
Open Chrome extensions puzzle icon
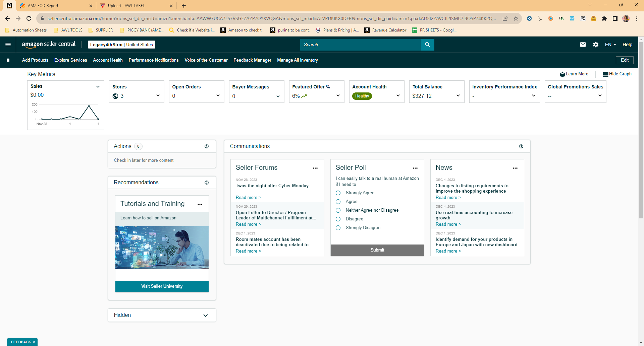coord(604,18)
